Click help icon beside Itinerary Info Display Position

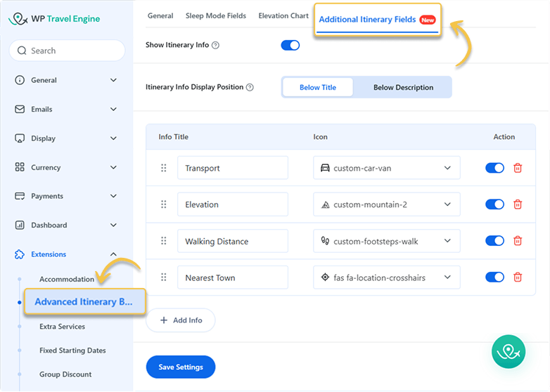250,88
